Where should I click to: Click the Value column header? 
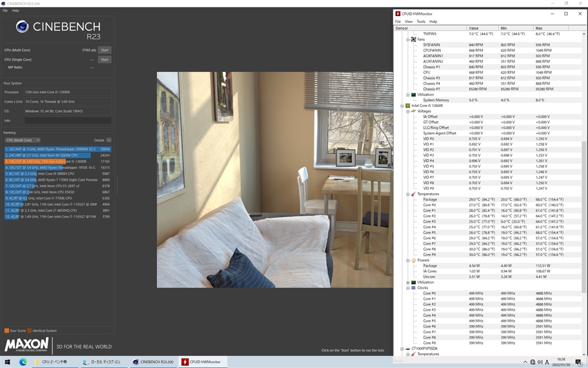click(482, 28)
